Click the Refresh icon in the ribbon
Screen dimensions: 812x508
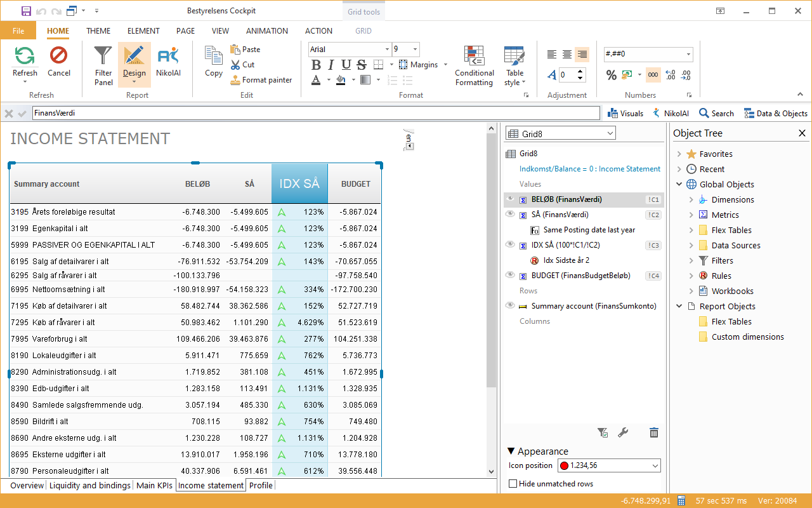point(25,56)
